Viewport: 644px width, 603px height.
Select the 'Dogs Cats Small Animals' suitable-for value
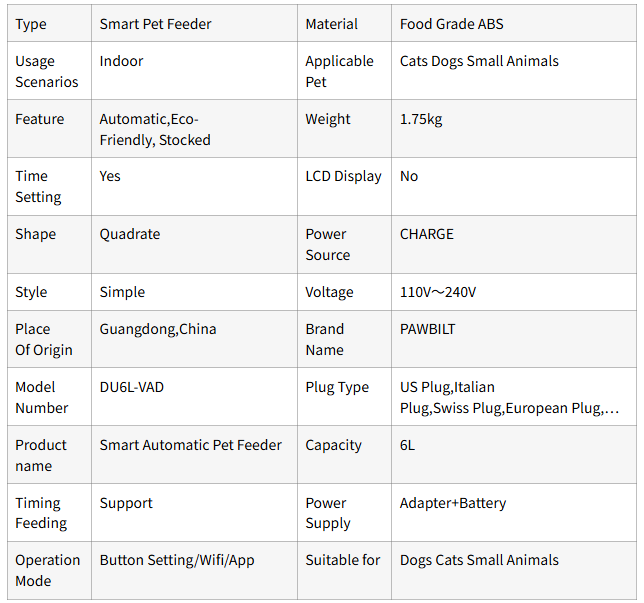click(x=479, y=560)
